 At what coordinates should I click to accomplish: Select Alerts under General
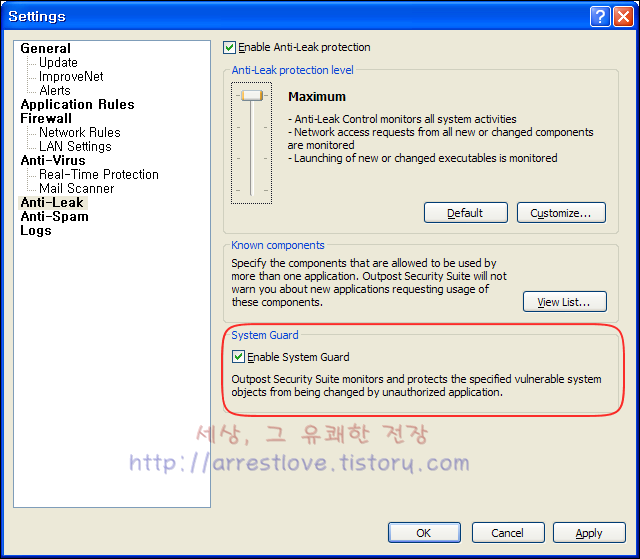[x=55, y=90]
